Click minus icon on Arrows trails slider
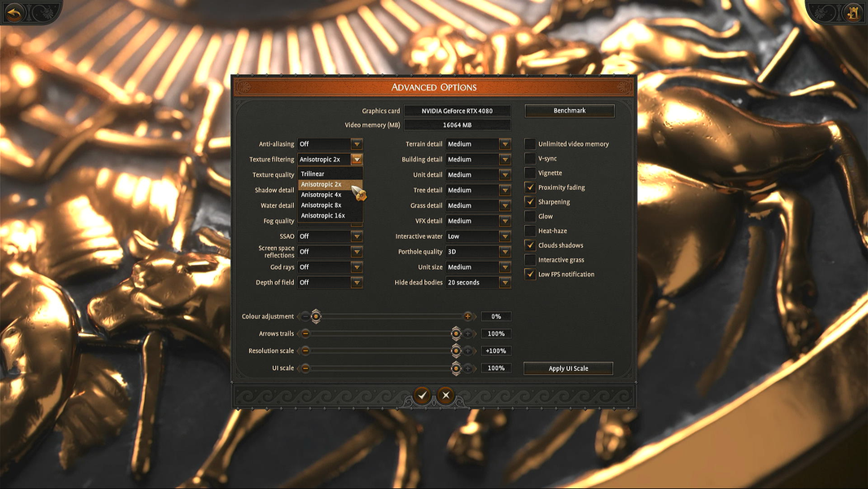 point(305,333)
